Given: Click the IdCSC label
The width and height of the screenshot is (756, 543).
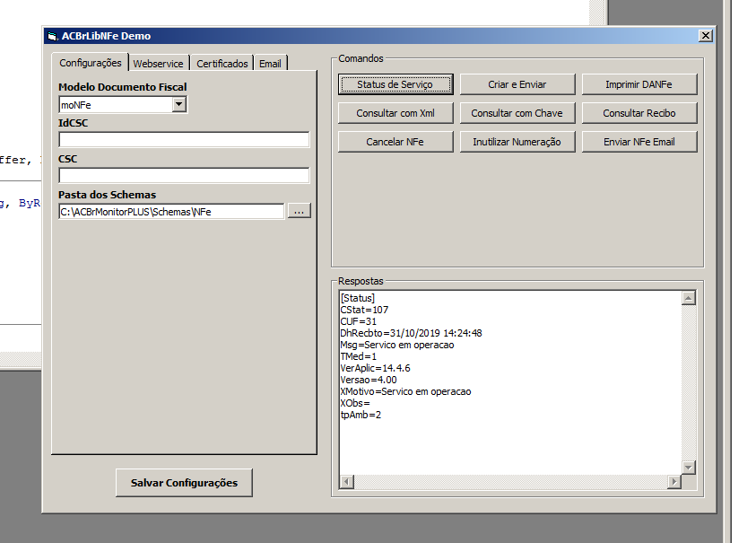Looking at the screenshot, I should [x=74, y=123].
